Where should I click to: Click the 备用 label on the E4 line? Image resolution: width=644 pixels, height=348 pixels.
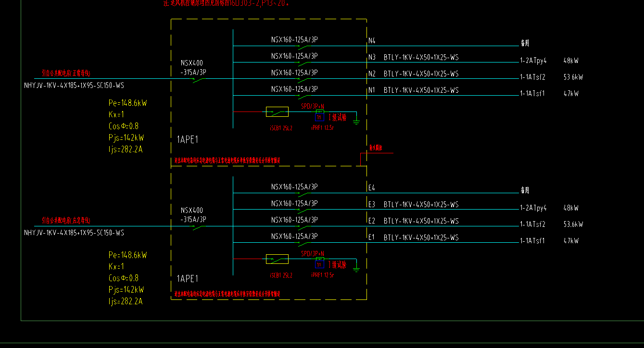(x=525, y=191)
